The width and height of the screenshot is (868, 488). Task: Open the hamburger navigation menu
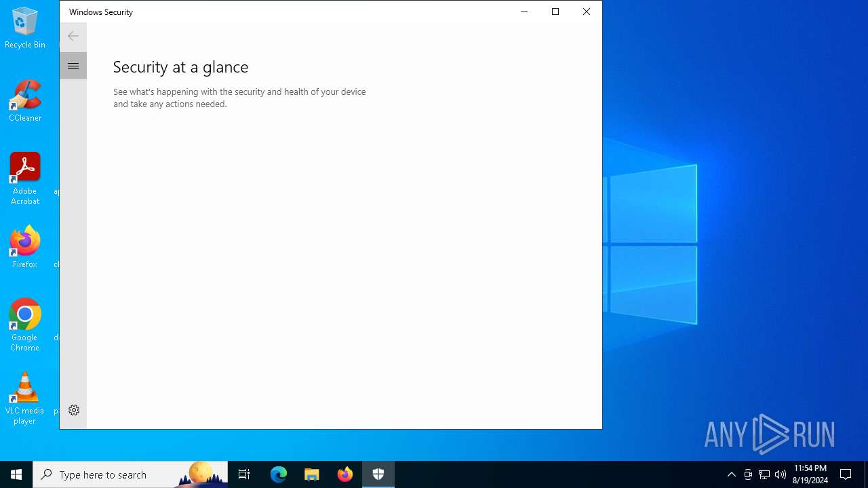pos(73,66)
